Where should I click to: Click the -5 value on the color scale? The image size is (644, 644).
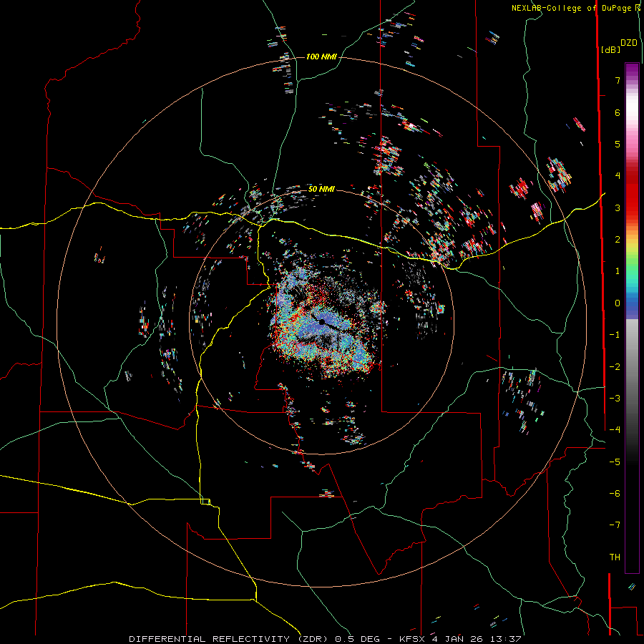[x=615, y=462]
